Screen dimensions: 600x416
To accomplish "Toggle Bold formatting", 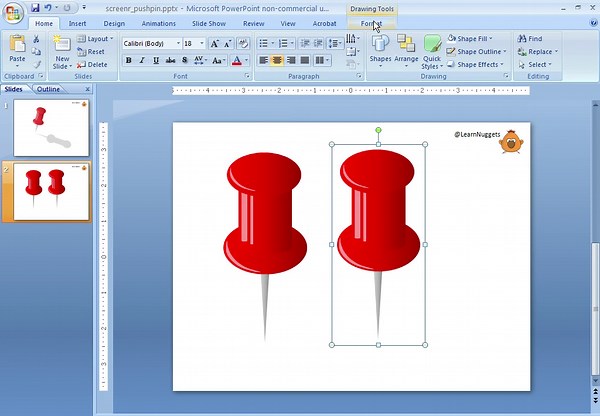I will (129, 60).
